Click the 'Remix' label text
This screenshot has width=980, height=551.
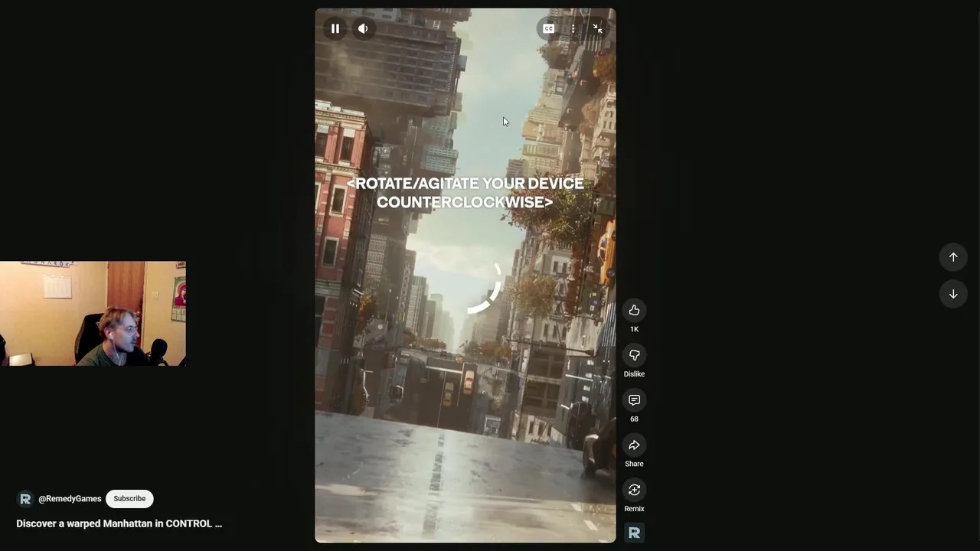click(x=634, y=509)
